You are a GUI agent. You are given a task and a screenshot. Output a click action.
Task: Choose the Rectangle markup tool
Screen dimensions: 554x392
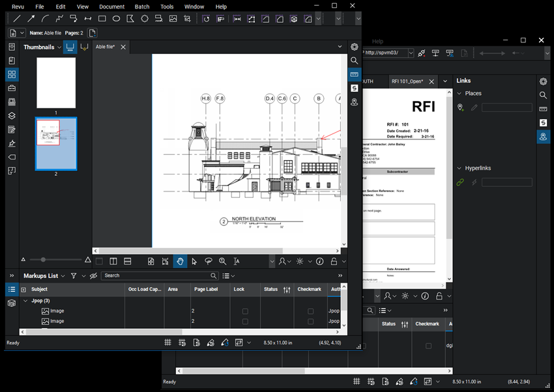102,19
